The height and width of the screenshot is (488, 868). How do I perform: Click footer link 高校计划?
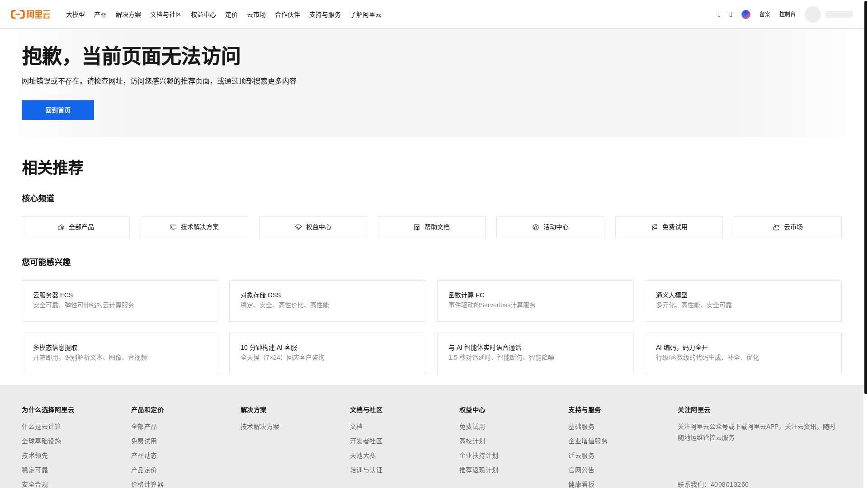pyautogui.click(x=472, y=441)
